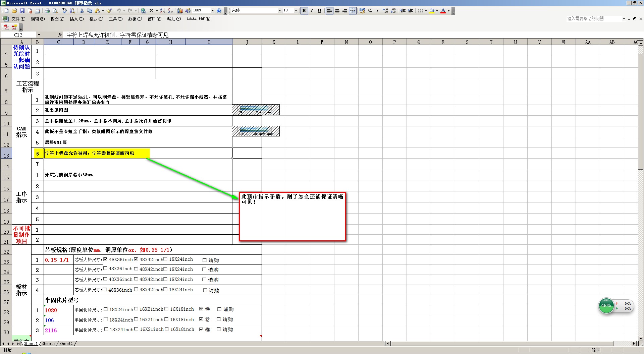644x354 pixels.
Task: Toggle bold formatting
Action: point(304,11)
